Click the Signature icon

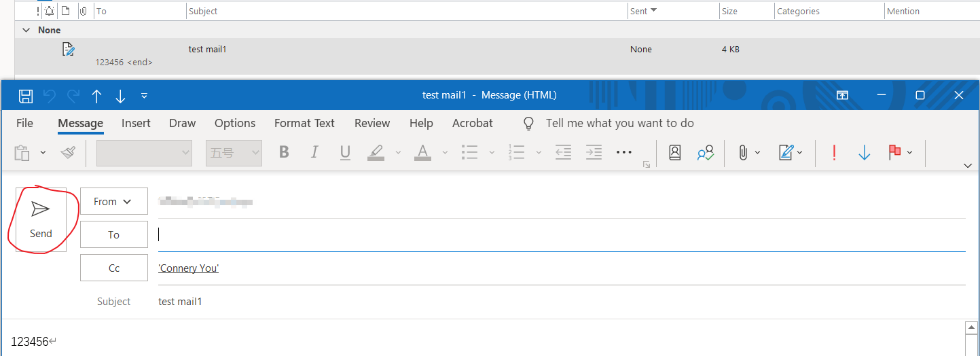786,153
